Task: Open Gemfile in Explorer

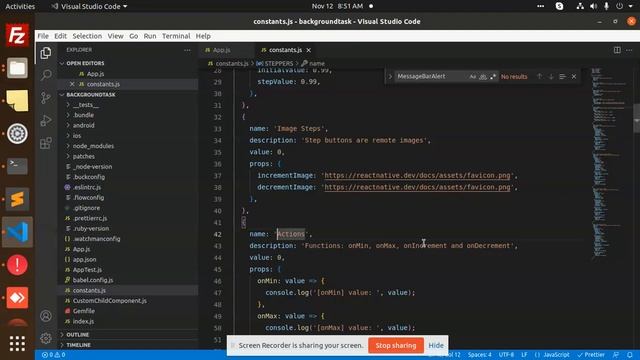Action: coord(84,311)
